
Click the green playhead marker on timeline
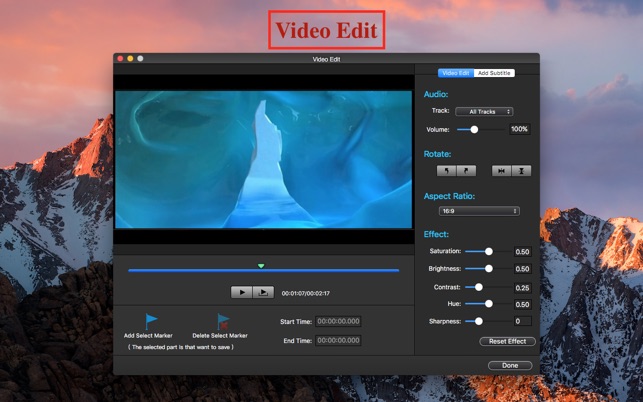261,266
